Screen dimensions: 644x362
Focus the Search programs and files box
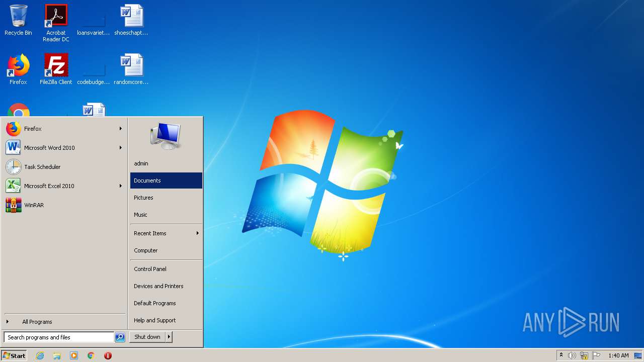pyautogui.click(x=59, y=337)
